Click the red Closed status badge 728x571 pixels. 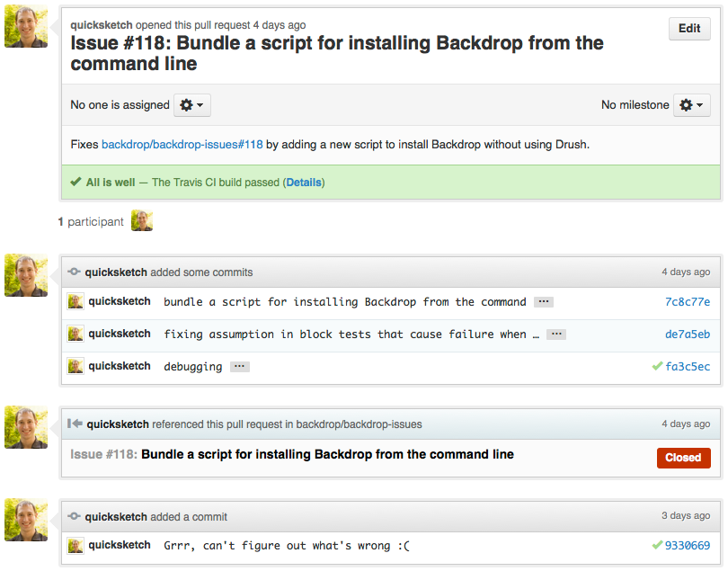click(x=683, y=458)
